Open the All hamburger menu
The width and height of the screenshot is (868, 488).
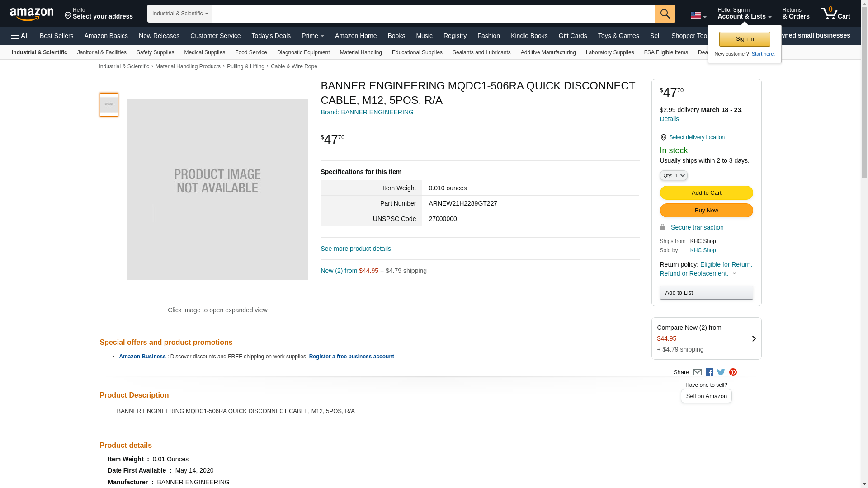click(20, 36)
